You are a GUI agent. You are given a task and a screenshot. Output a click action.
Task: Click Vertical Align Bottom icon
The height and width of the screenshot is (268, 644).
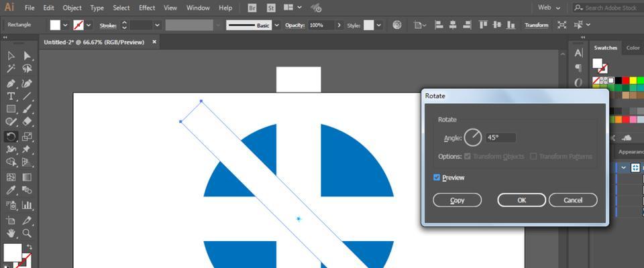pyautogui.click(x=511, y=25)
